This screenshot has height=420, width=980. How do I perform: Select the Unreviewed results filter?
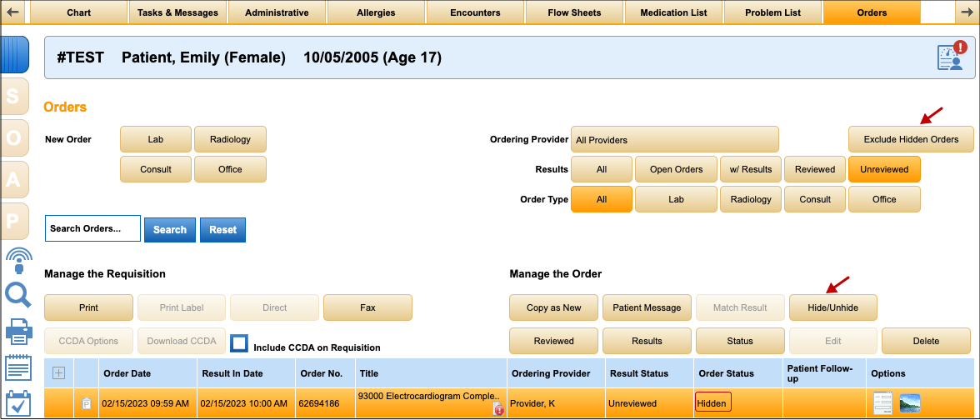coord(884,169)
